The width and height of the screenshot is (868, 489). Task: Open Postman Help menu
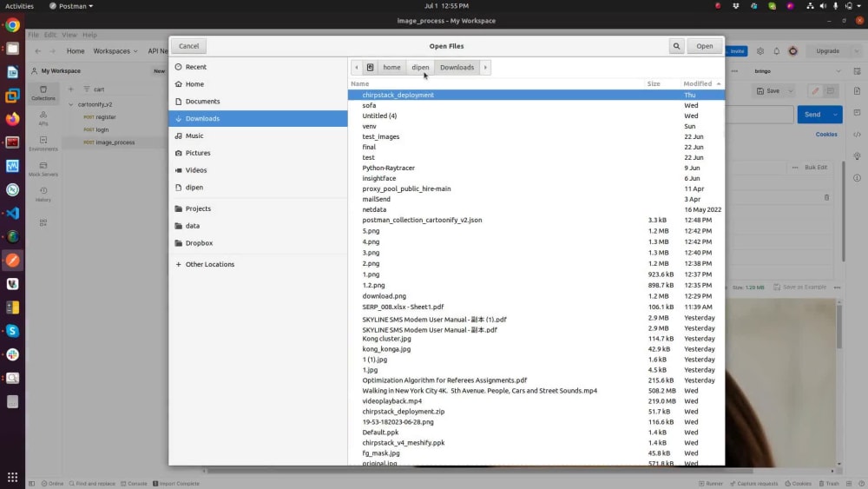(89, 35)
